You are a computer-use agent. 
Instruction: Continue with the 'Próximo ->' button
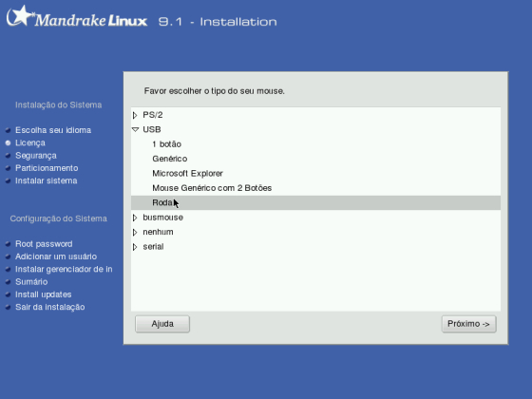469,324
